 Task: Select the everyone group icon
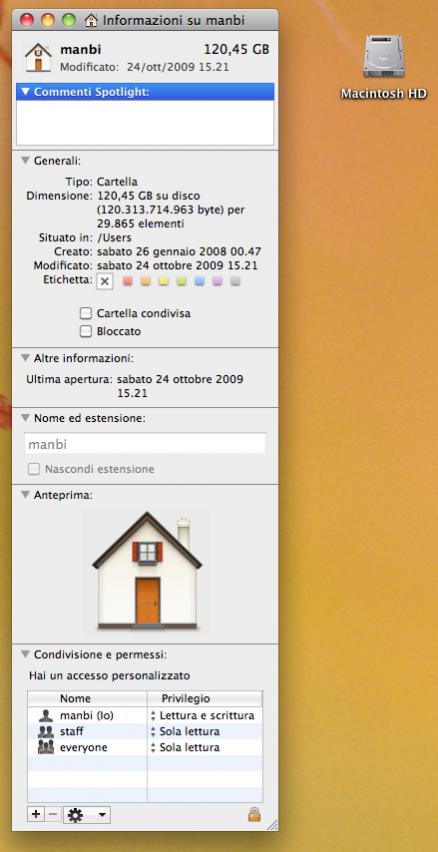pos(46,747)
